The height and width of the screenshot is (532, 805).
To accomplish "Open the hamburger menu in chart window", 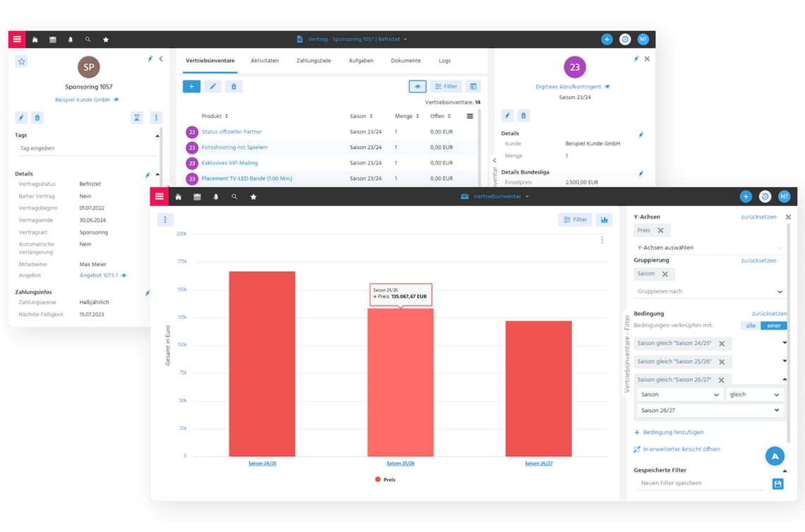I will coord(159,197).
